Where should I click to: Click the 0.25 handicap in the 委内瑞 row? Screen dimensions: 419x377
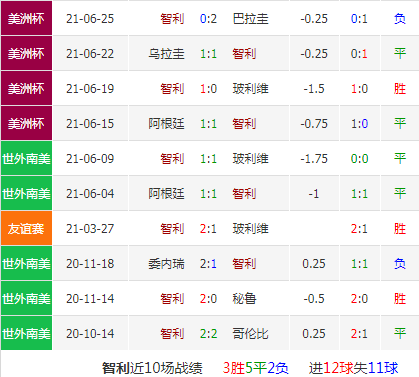click(314, 264)
